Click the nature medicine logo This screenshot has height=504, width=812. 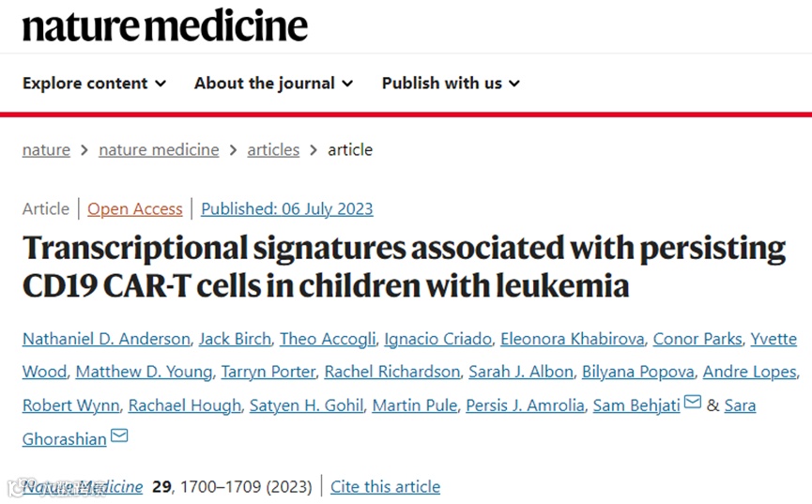coord(165,25)
